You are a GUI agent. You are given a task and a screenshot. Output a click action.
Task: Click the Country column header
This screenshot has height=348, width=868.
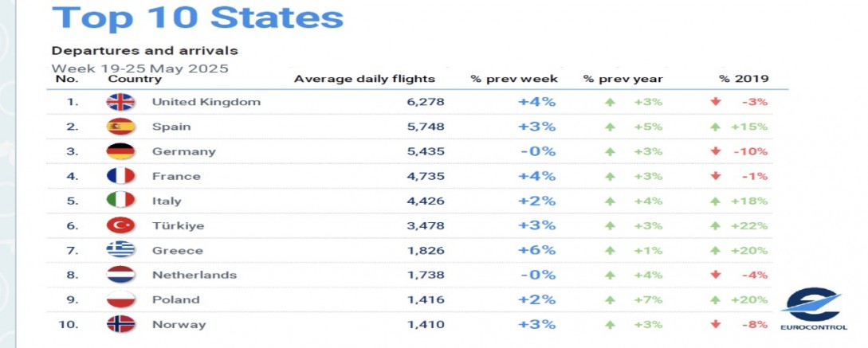tap(135, 79)
